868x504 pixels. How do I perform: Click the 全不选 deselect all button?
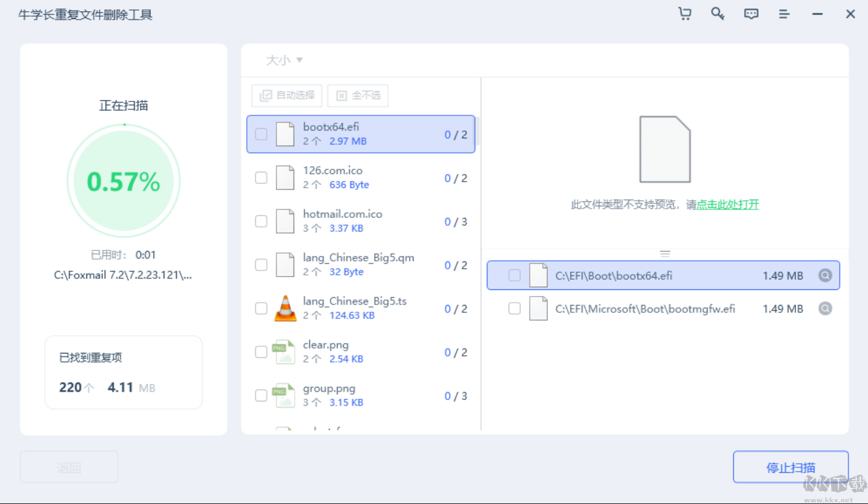[x=358, y=95]
